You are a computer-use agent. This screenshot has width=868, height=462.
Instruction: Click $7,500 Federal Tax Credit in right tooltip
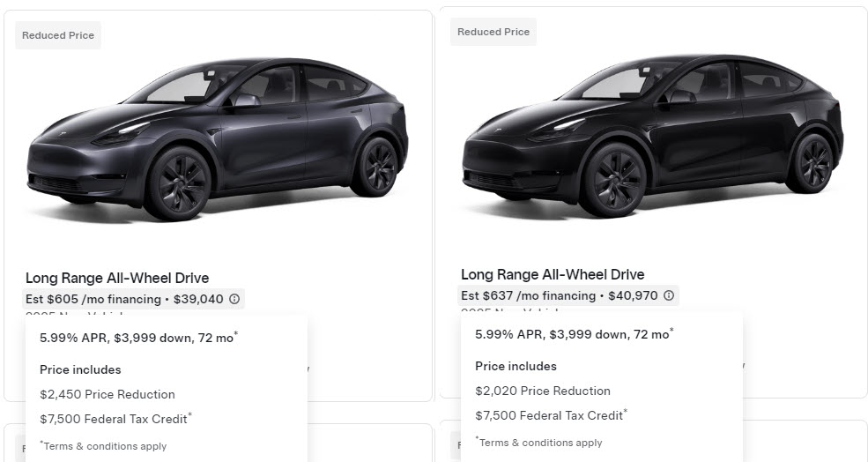[x=550, y=415]
